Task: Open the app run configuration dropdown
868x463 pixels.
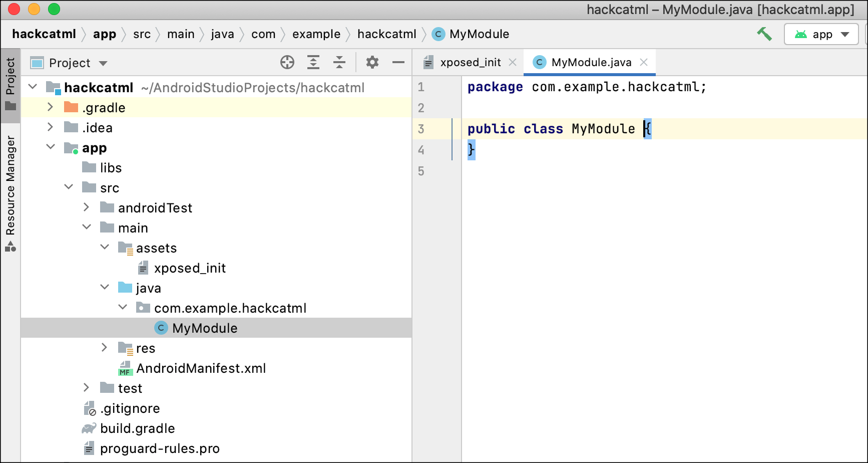Action: pos(821,35)
